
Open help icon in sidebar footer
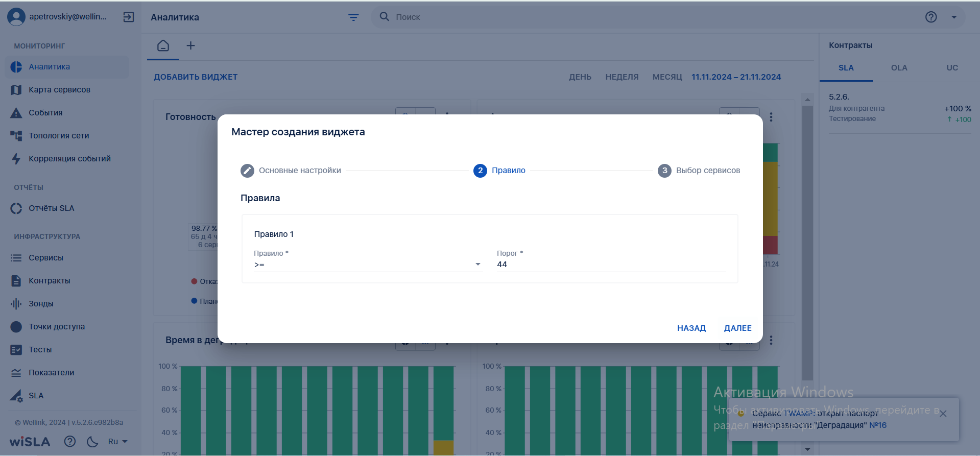click(70, 442)
